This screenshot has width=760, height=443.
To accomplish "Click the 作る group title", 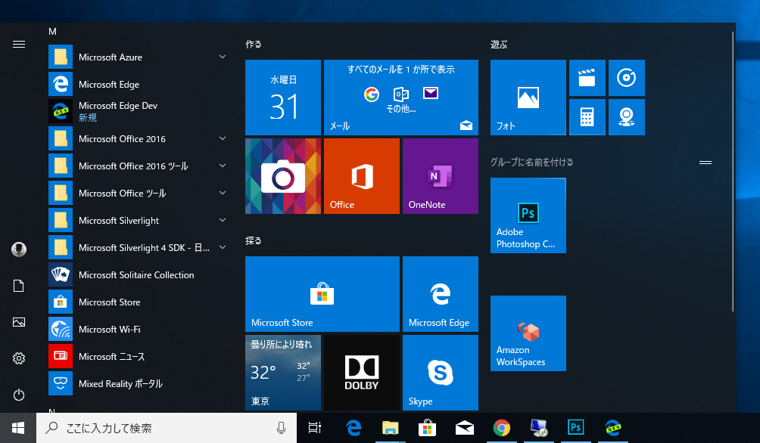I will 253,44.
